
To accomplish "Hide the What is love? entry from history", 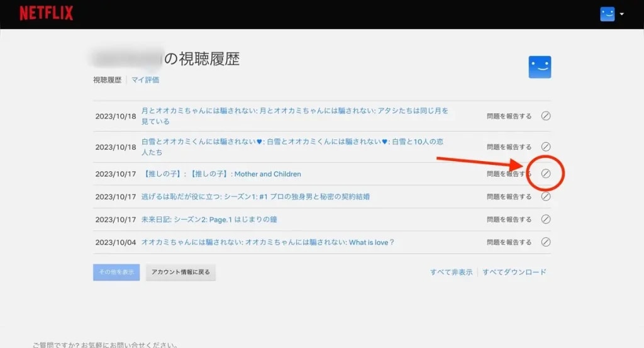I will [x=546, y=242].
